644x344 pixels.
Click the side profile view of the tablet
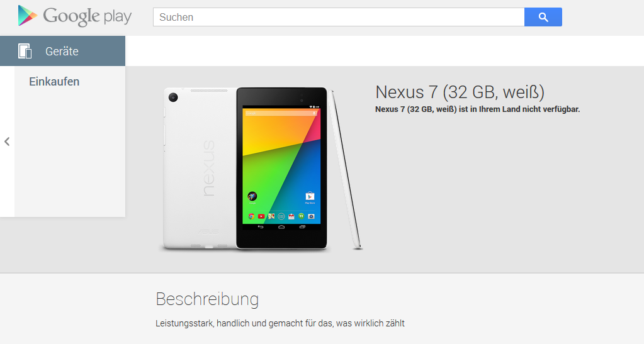click(346, 169)
